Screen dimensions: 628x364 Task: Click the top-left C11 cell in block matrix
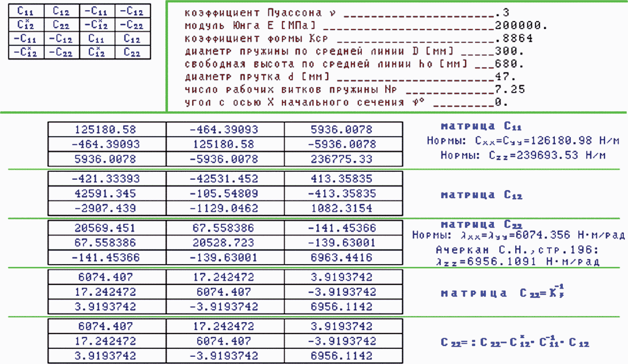(26, 11)
